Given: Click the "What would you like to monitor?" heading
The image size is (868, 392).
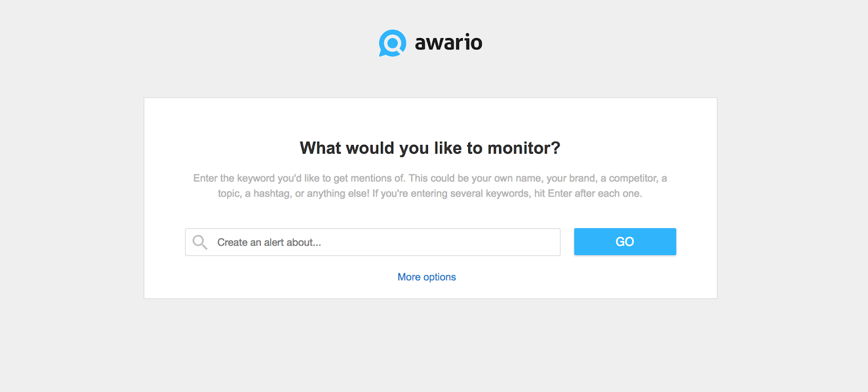Looking at the screenshot, I should point(430,148).
